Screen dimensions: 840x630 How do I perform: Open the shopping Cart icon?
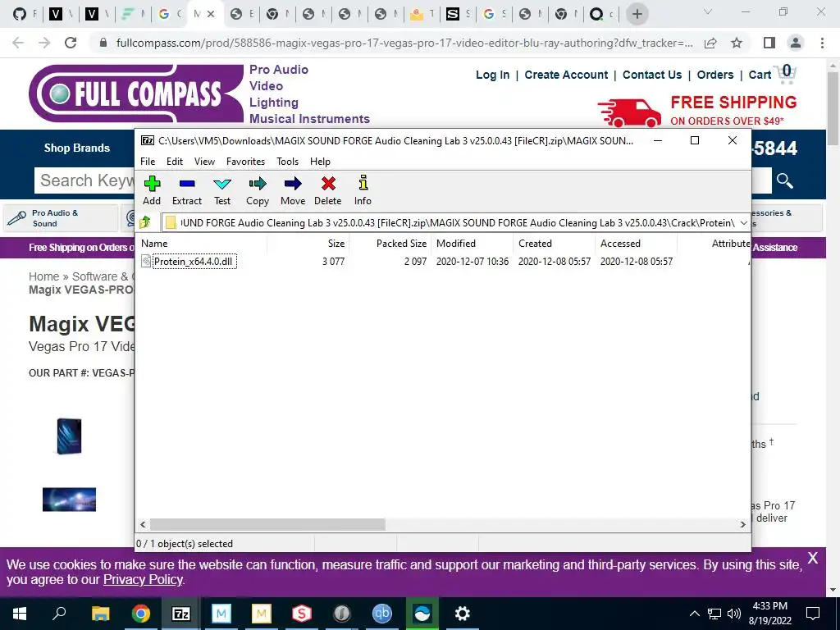(787, 75)
